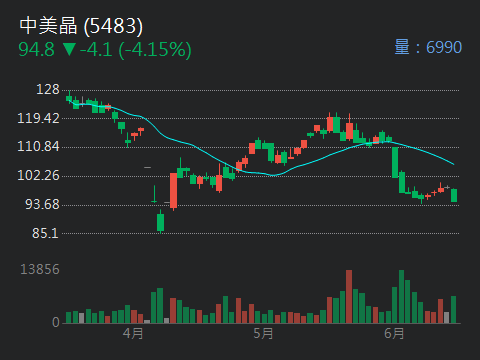Click the 102.26 price axis label
Image resolution: width=480 pixels, height=360 pixels.
point(38,175)
